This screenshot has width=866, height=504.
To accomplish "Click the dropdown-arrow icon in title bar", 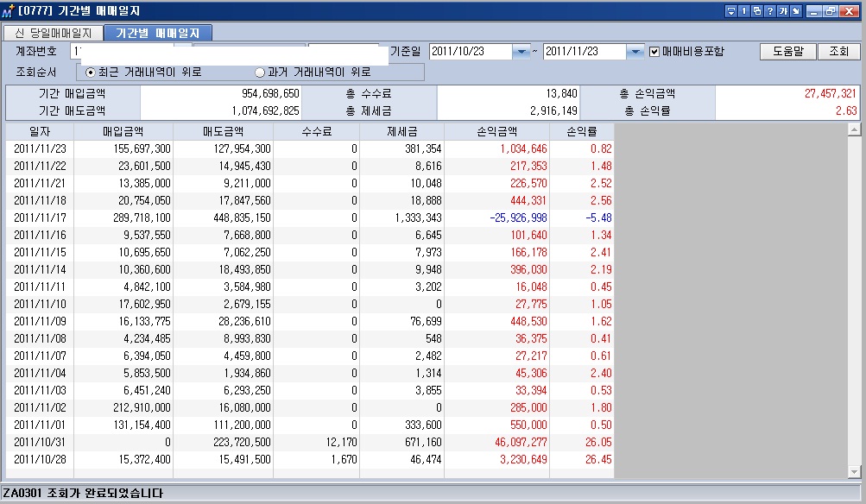I will coord(731,11).
